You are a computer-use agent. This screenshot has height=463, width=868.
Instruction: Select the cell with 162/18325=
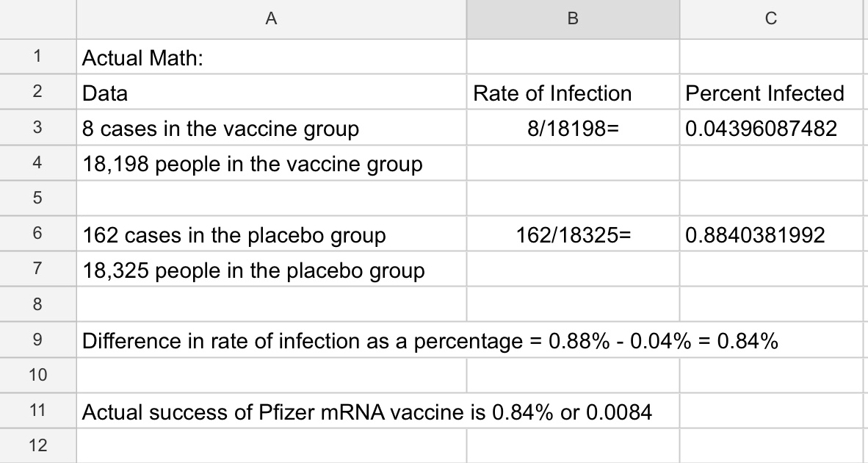[573, 235]
